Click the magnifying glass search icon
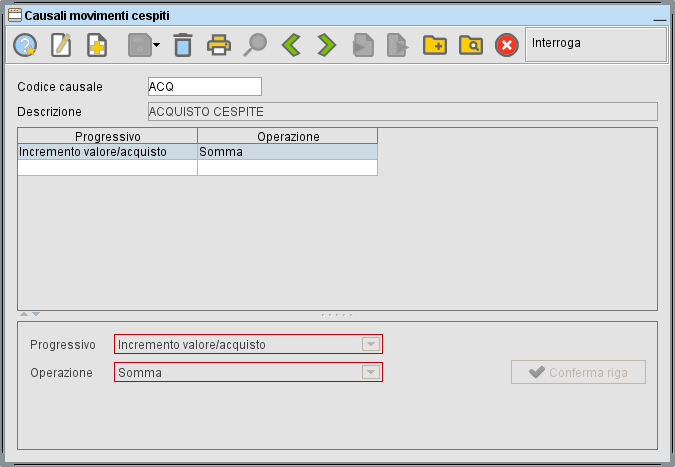Image resolution: width=675 pixels, height=467 pixels. click(255, 45)
